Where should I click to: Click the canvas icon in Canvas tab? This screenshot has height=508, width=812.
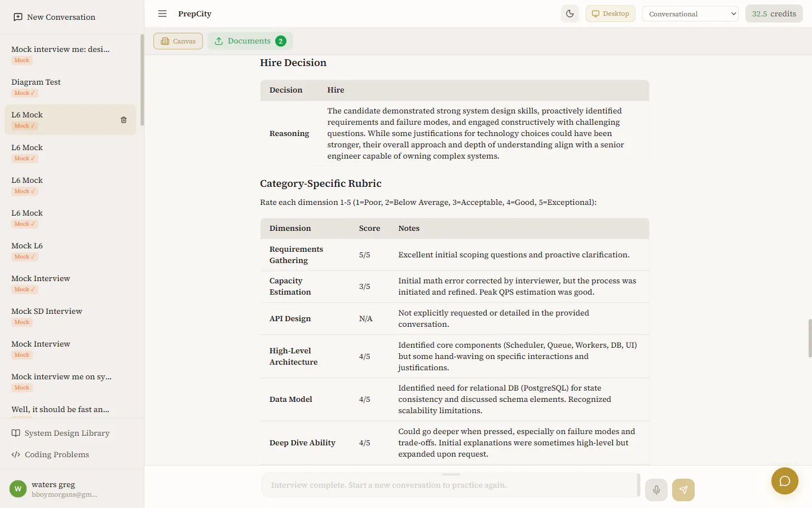(x=165, y=41)
